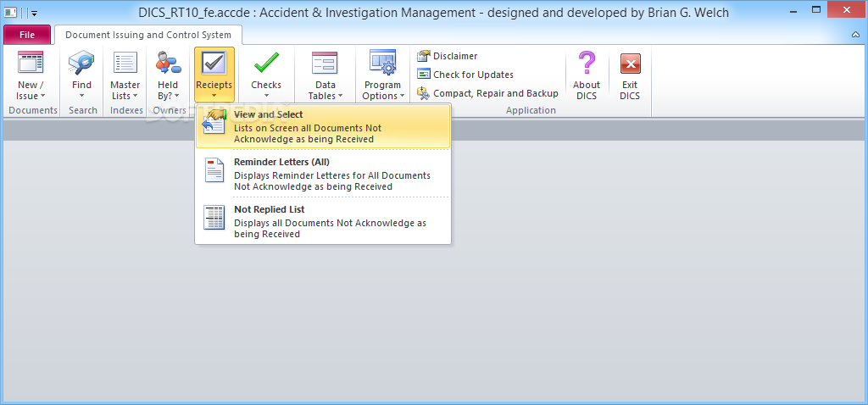Click the Access app icon in title bar

(10, 12)
